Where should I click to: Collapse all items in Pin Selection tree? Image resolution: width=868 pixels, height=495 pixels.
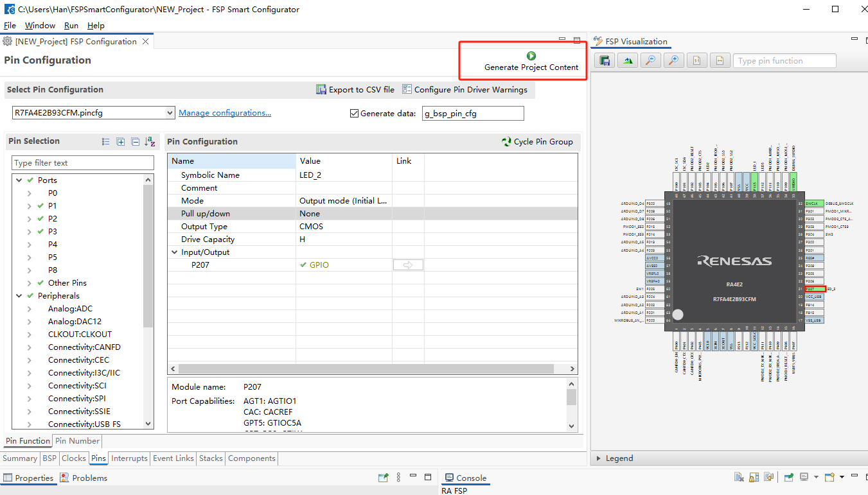[x=135, y=142]
